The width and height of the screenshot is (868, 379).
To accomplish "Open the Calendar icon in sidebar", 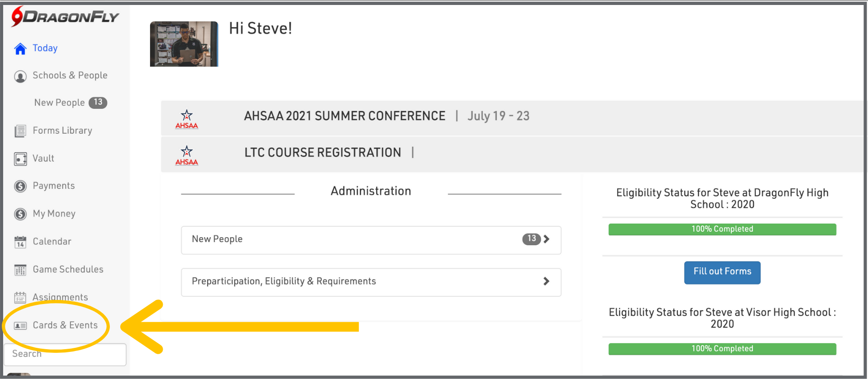I will (x=20, y=242).
